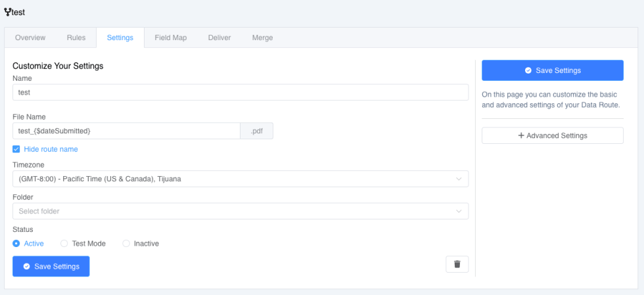Open the Merge tab
Viewport: 644px width, 295px height.
coord(262,38)
